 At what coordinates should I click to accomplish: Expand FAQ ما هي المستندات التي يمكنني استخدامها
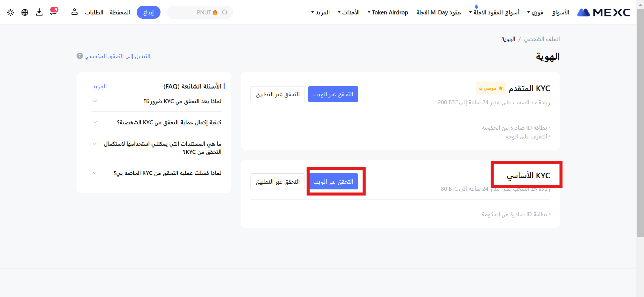point(157,148)
